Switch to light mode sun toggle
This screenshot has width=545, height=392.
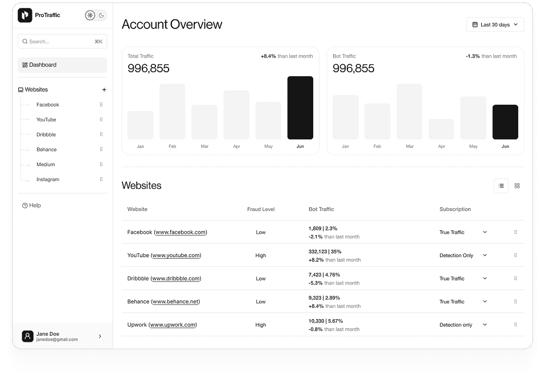coord(90,15)
